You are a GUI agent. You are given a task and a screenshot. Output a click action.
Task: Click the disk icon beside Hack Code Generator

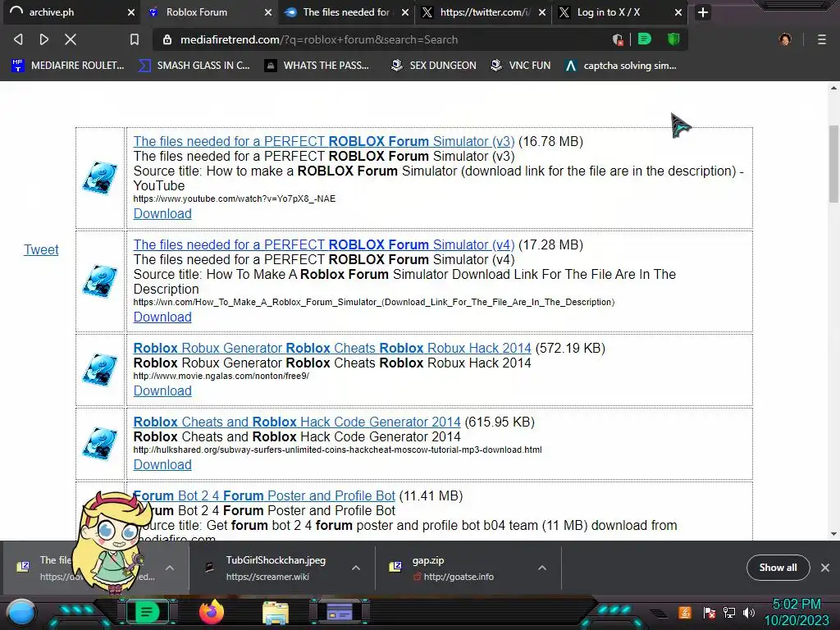tap(100, 444)
